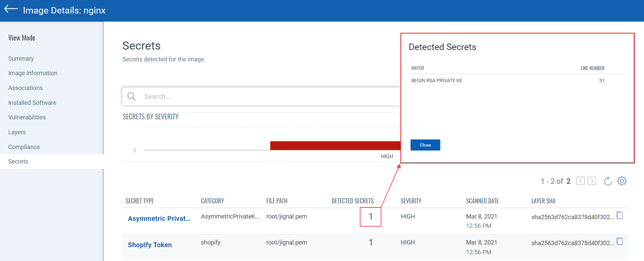The image size is (644, 261).
Task: Click HIGH severity in Shopify Token row
Action: [408, 242]
